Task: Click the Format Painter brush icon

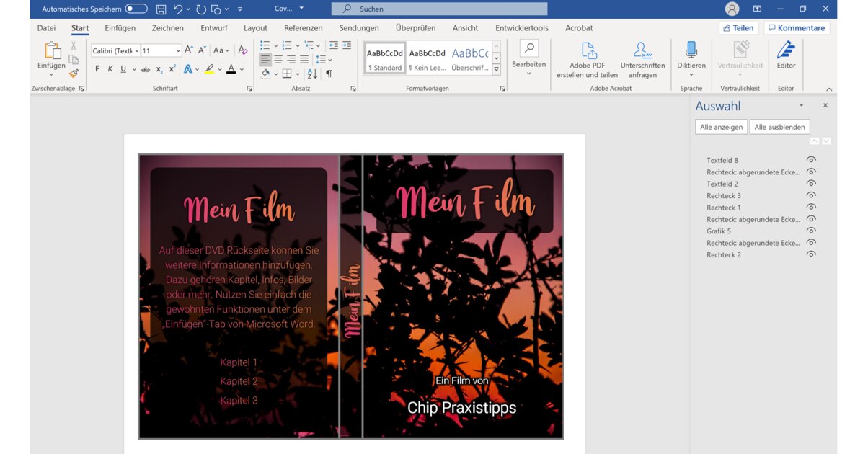Action: [x=74, y=73]
